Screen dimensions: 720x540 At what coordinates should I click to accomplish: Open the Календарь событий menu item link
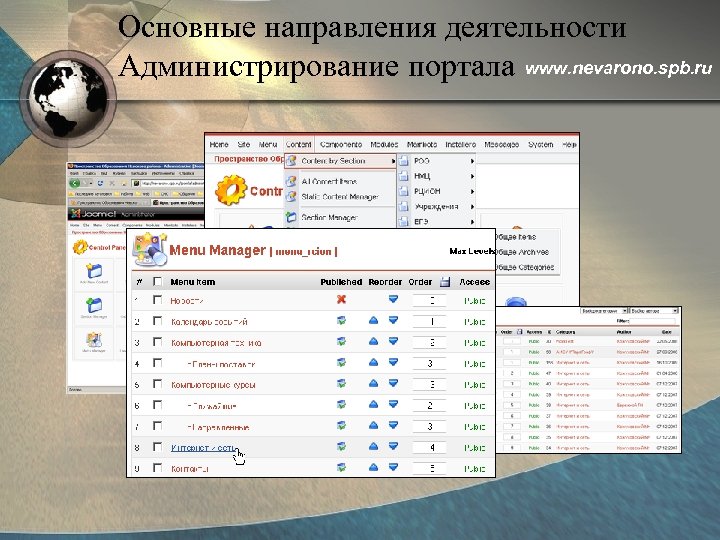tap(209, 322)
